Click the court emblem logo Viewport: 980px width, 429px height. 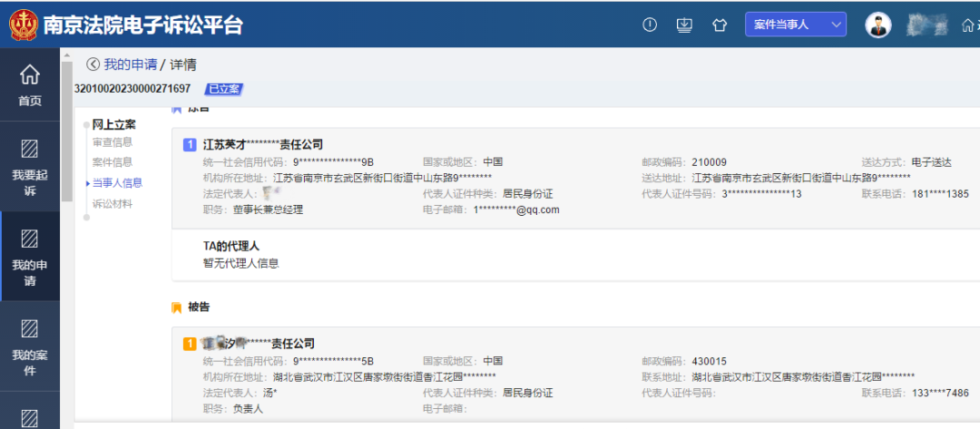[x=23, y=24]
